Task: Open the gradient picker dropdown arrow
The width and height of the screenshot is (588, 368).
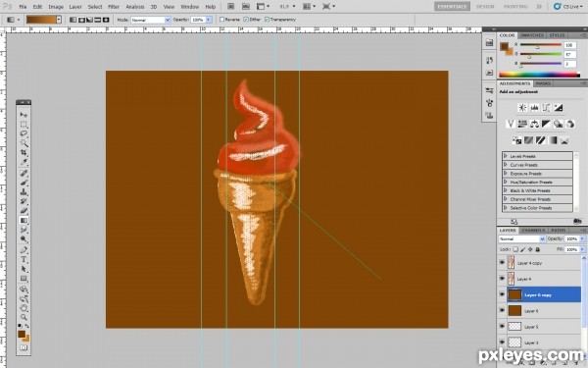Action: 59,20
